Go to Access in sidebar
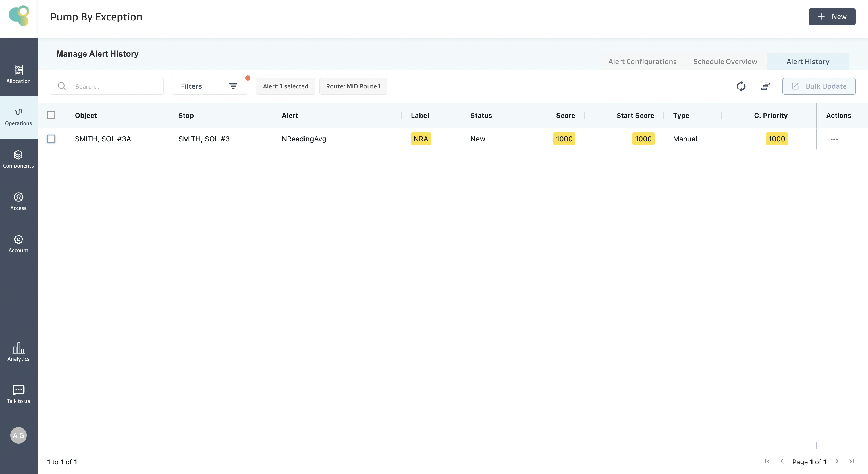 coord(19,201)
